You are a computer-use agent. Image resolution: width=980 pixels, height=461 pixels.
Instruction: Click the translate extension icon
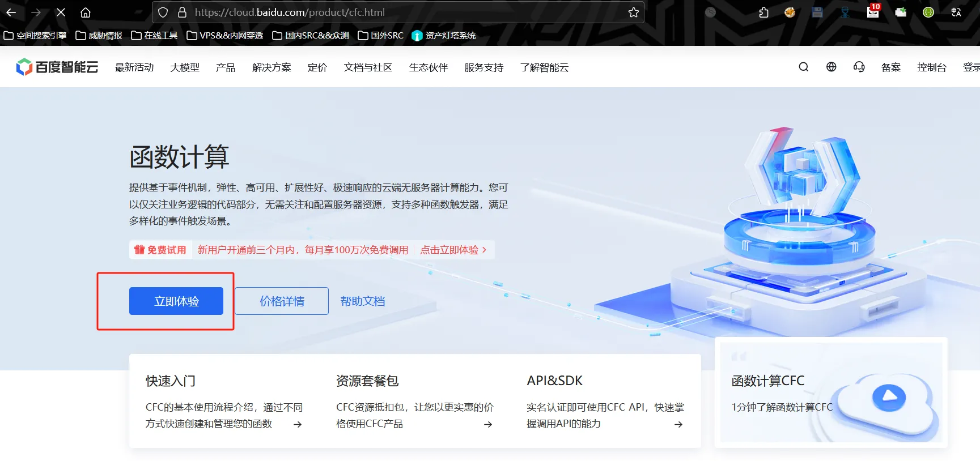click(x=956, y=12)
